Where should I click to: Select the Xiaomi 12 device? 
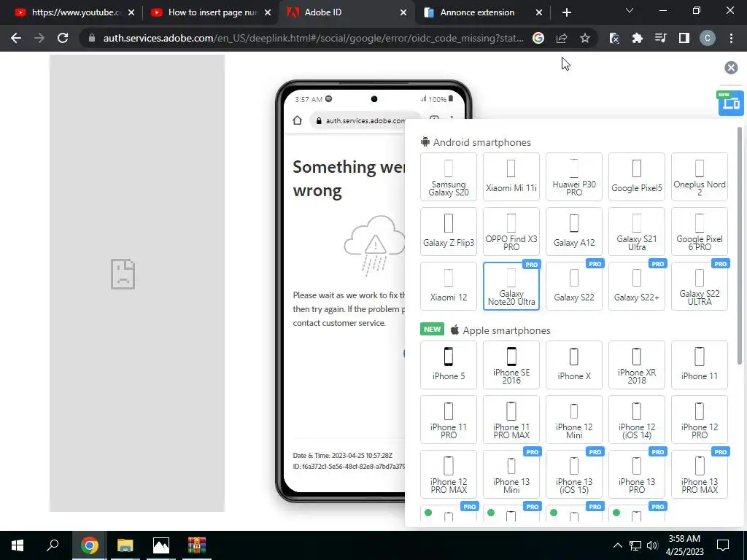[449, 286]
